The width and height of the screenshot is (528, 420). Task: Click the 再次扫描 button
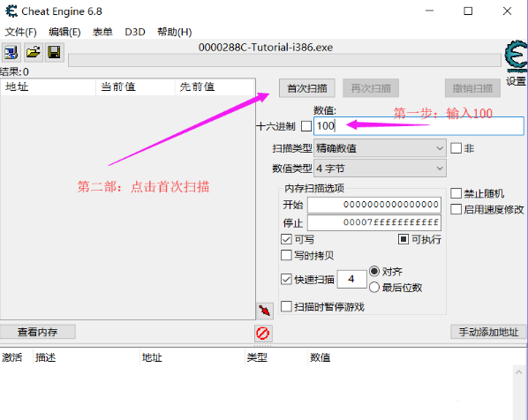371,88
